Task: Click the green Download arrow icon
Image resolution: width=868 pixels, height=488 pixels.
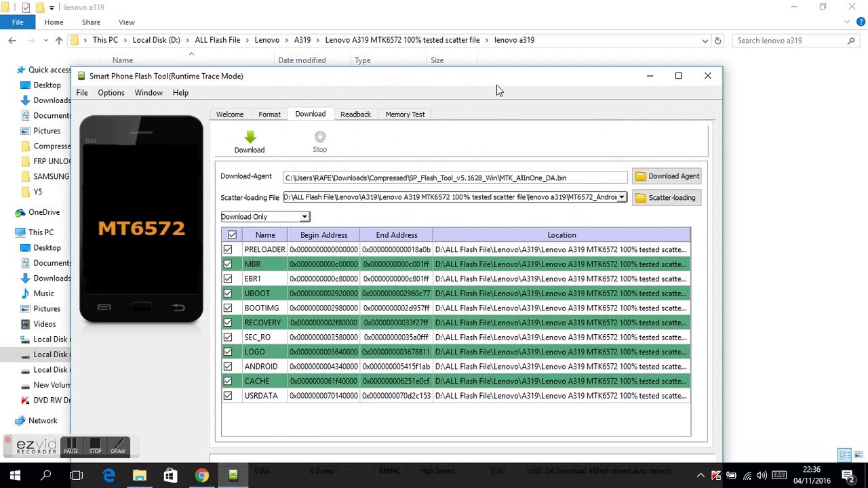Action: point(250,137)
